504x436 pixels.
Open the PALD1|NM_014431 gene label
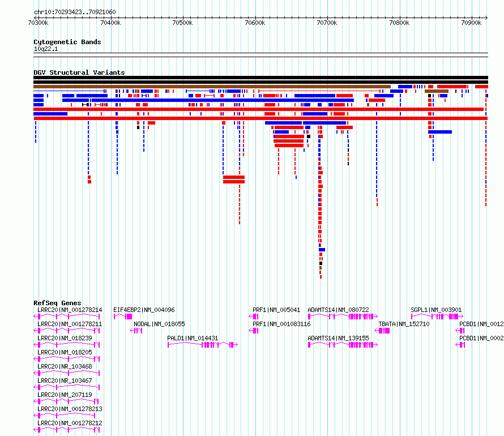(x=193, y=338)
